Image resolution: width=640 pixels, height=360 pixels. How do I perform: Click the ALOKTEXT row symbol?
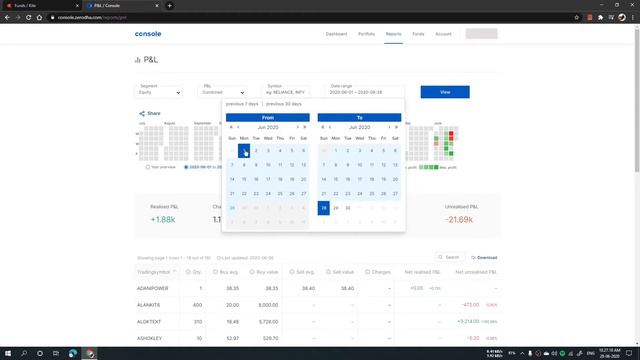(149, 322)
